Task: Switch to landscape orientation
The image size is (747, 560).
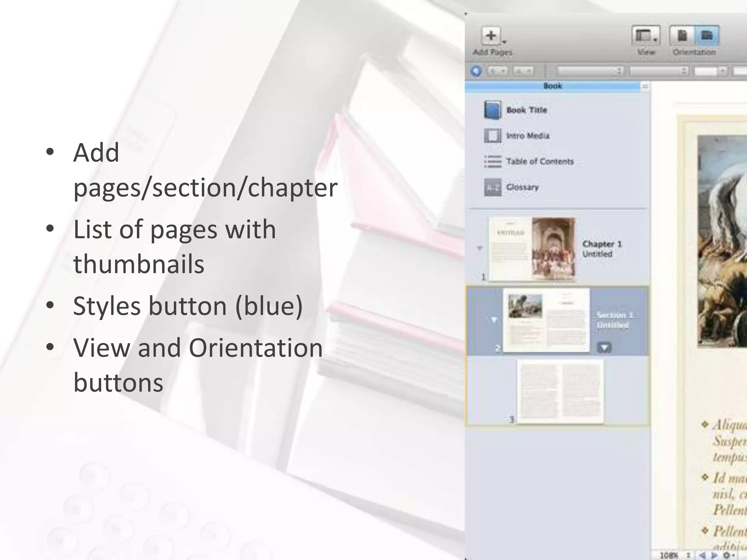Action: [x=707, y=36]
